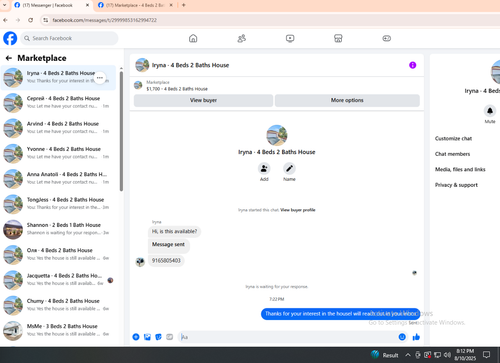The height and width of the screenshot is (363, 500).
Task: Choose a GIF from composer
Action: 170,337
